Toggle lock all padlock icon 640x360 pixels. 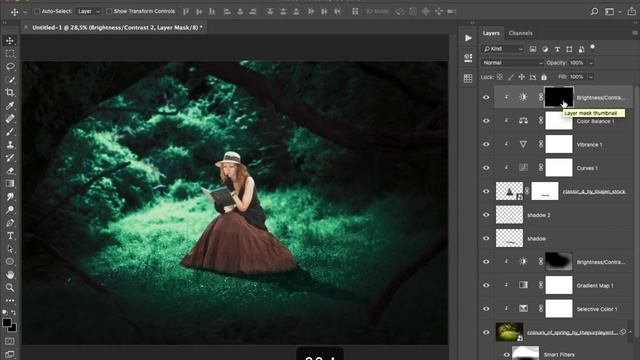point(544,77)
